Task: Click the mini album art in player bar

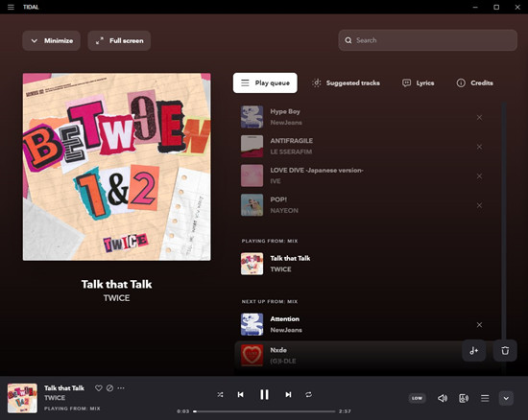Action: click(x=22, y=398)
